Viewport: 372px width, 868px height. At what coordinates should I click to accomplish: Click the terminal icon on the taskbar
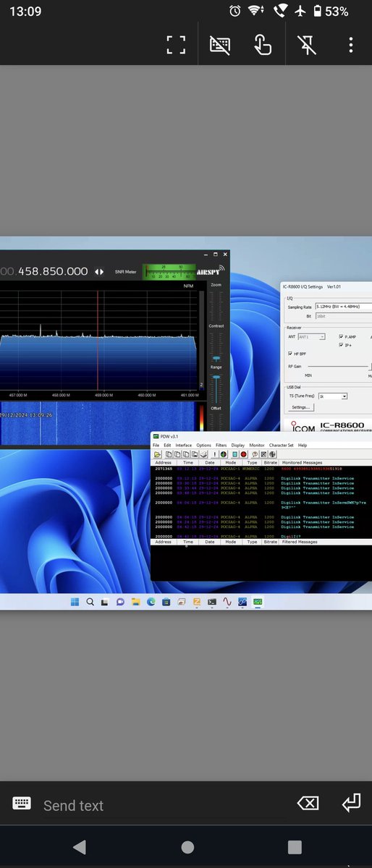[212, 601]
